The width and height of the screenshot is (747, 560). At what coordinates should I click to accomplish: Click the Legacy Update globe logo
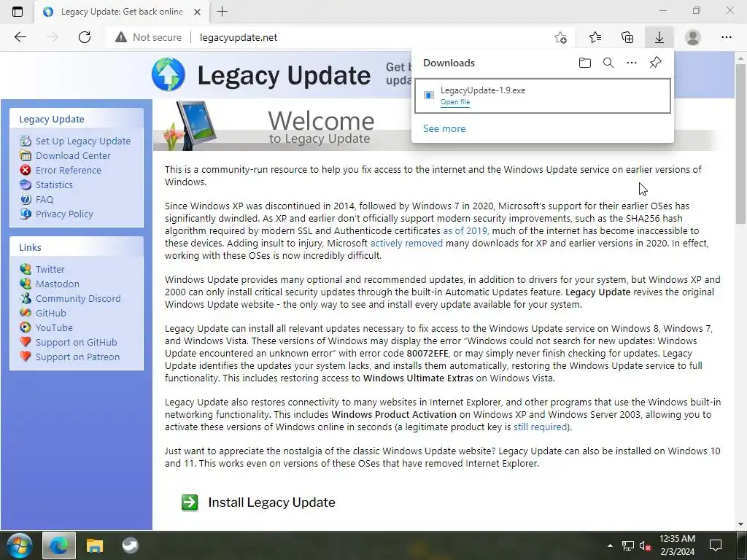pos(169,74)
